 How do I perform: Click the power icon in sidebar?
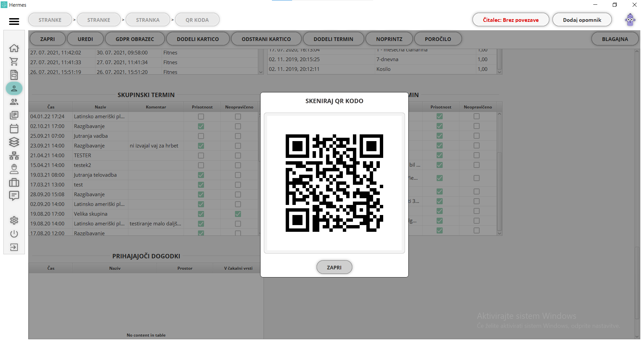coord(14,234)
